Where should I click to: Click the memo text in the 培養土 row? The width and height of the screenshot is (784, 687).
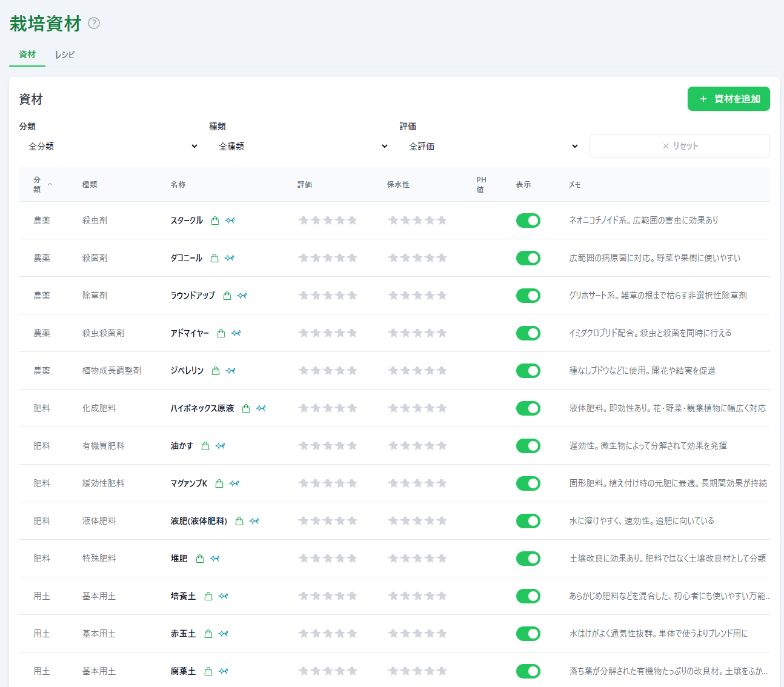pos(669,596)
